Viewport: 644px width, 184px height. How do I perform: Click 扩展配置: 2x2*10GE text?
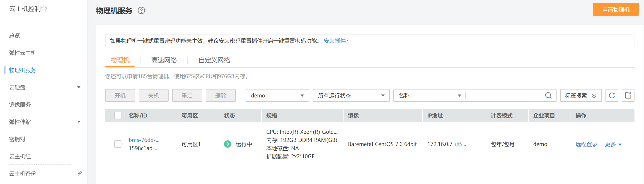[x=290, y=157]
